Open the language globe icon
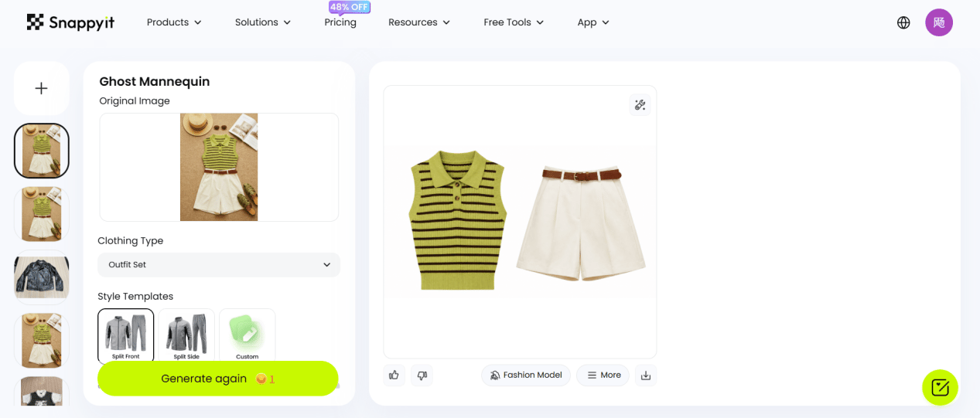 click(x=903, y=22)
